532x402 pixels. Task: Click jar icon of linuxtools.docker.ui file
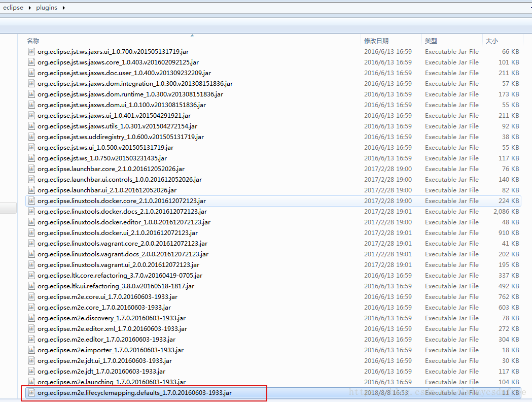31,233
